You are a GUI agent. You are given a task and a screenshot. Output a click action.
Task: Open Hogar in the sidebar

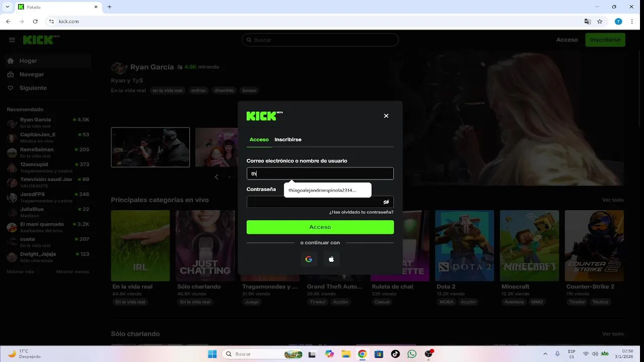click(x=48, y=61)
